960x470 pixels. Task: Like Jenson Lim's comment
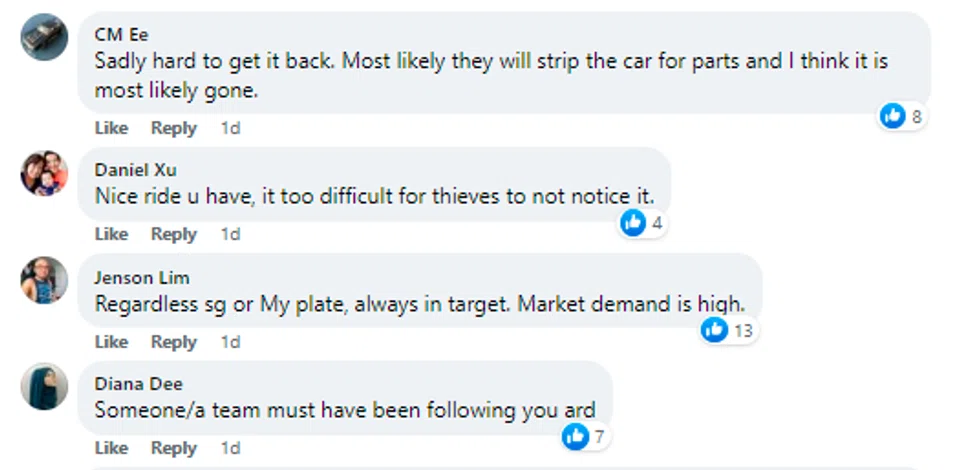(x=111, y=342)
